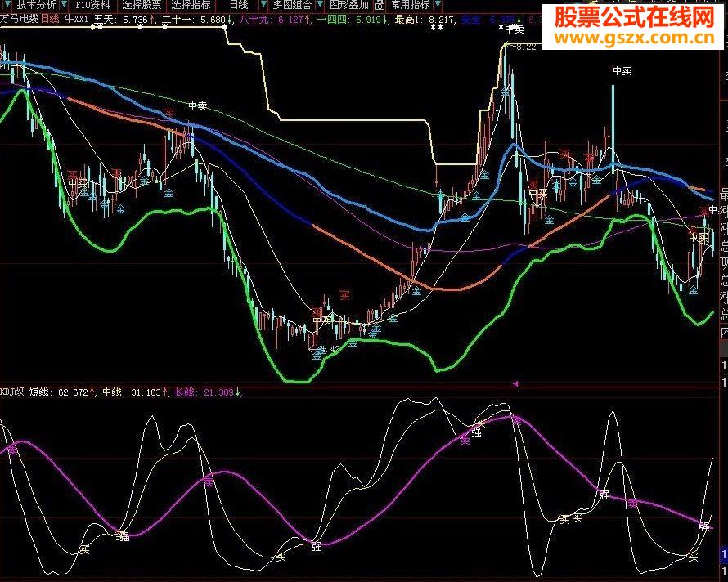The image size is (728, 582).
Task: Select a 中卖 sell signal marker on the chart
Action: pos(196,104)
